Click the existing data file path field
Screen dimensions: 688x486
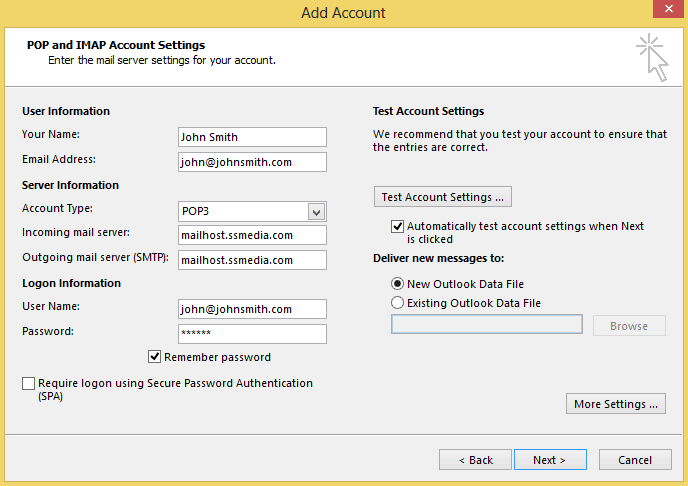click(487, 324)
